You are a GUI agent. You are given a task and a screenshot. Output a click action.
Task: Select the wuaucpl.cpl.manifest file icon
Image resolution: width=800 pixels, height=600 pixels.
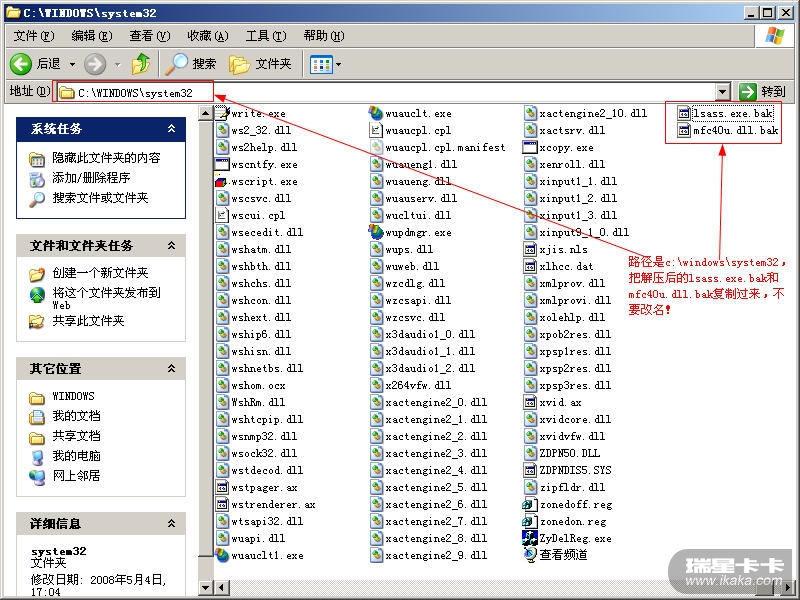point(376,147)
